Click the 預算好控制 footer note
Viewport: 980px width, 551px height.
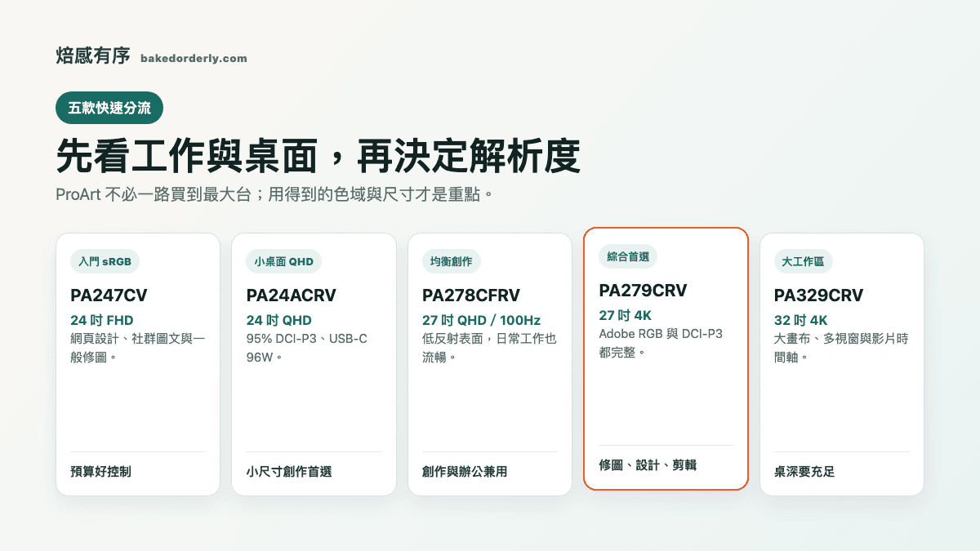coord(100,472)
